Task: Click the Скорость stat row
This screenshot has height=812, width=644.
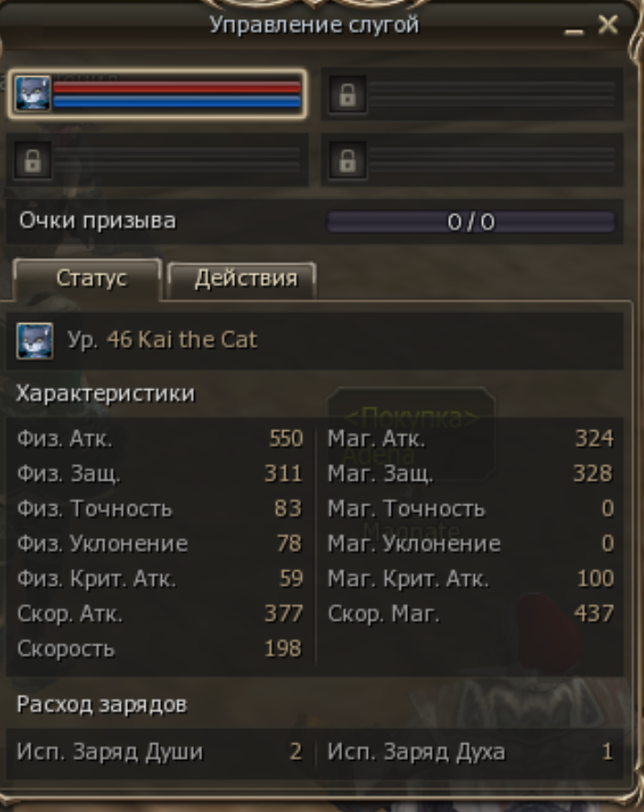Action: (160, 648)
